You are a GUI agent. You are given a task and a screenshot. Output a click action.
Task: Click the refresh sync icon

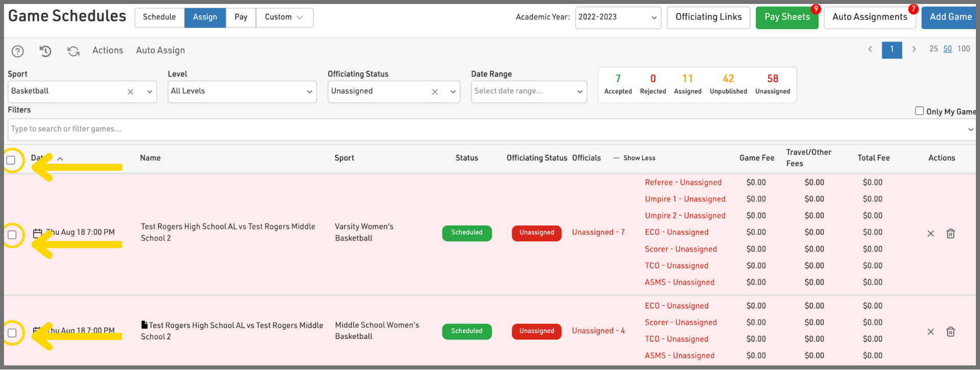(x=73, y=51)
